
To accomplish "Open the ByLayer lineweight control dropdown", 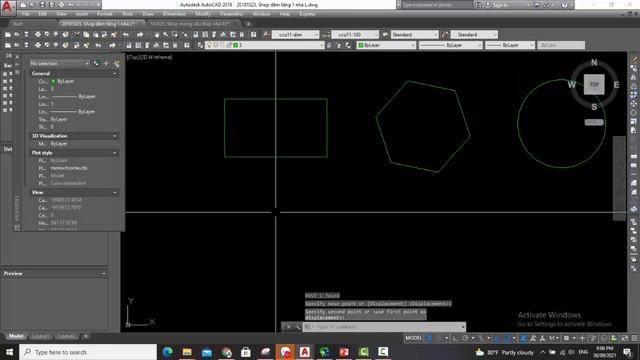I will coord(510,45).
